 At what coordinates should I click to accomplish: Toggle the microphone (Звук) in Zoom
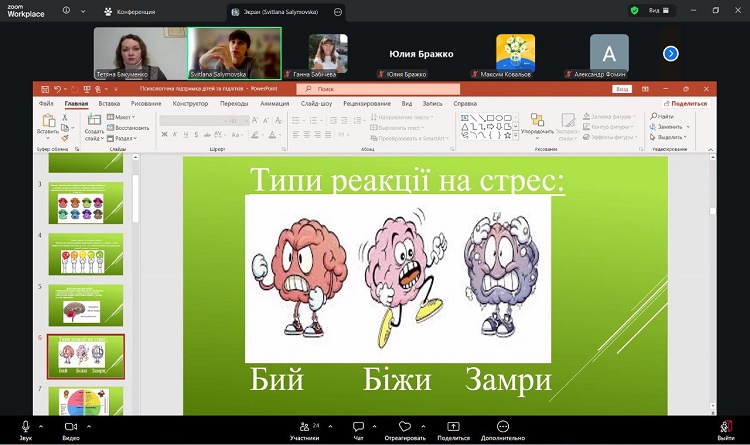tap(25, 426)
